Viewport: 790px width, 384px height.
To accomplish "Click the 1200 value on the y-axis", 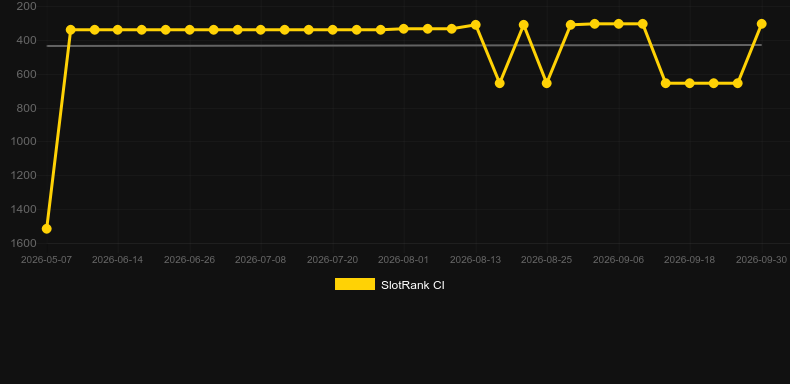I will [x=24, y=175].
